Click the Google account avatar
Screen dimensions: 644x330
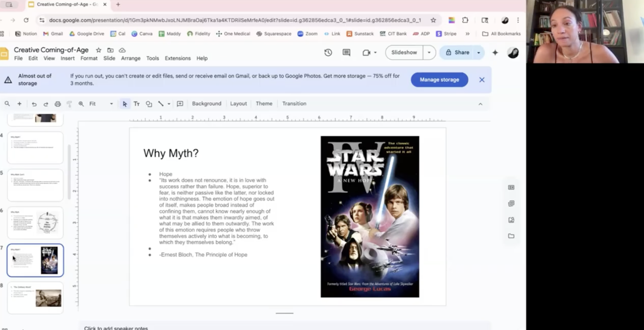pos(513,53)
